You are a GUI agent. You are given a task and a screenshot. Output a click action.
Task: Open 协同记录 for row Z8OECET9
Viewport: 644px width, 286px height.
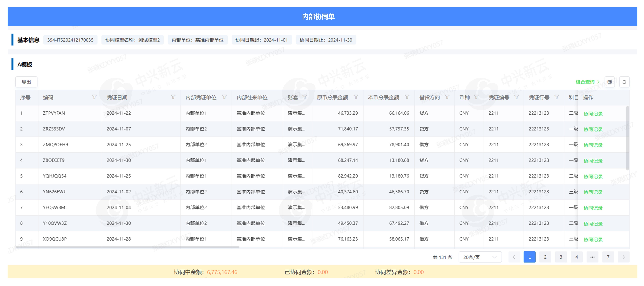click(x=593, y=161)
